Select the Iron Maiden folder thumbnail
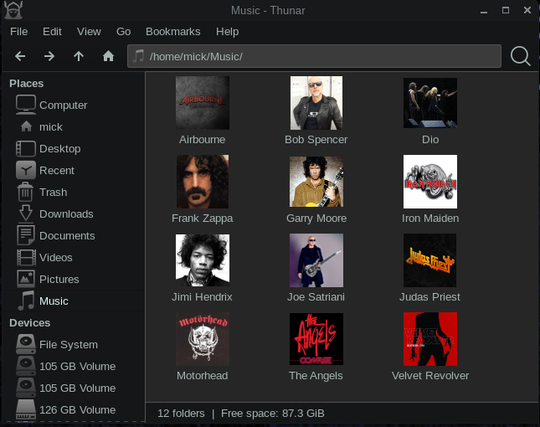This screenshot has height=427, width=540. point(430,181)
